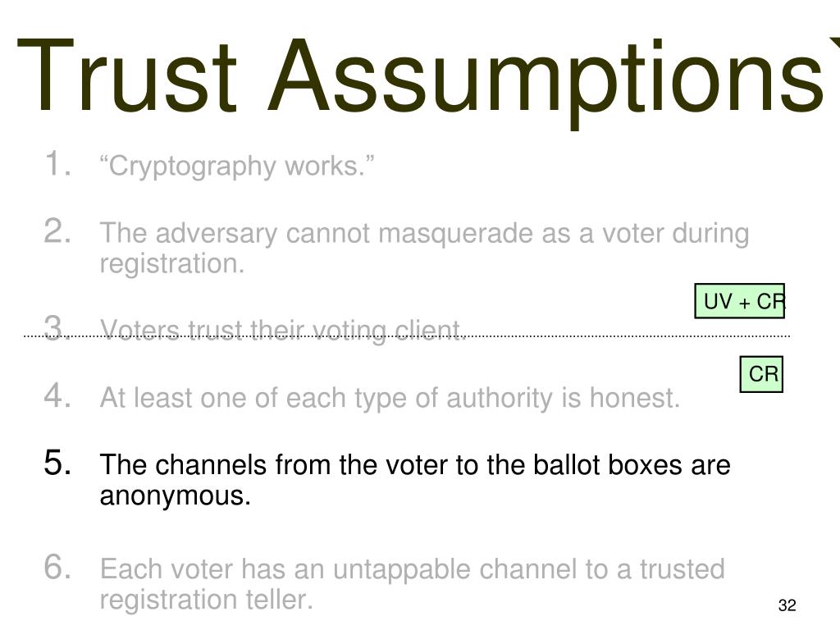The height and width of the screenshot is (630, 840).
Task: Click list number 6 marker
Action: pyautogui.click(x=57, y=567)
